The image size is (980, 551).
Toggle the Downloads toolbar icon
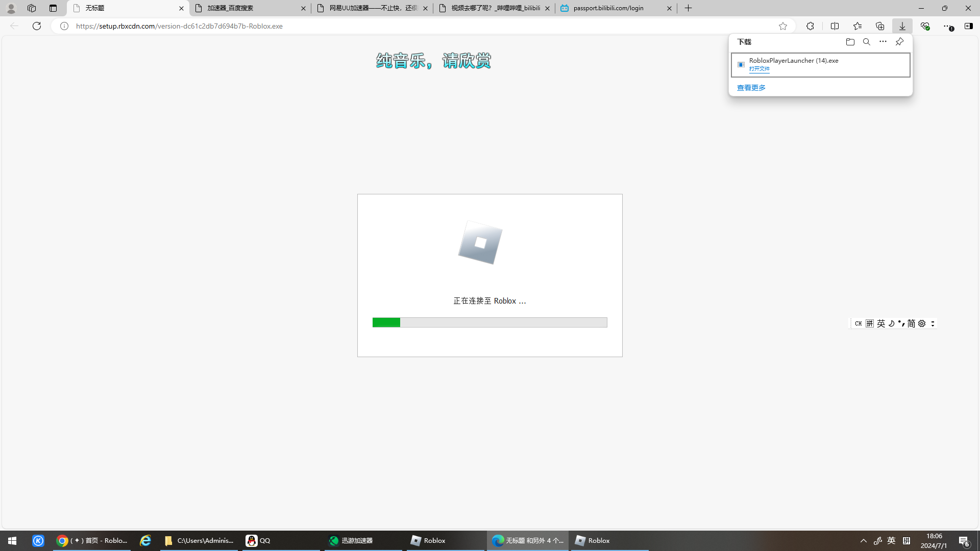902,26
